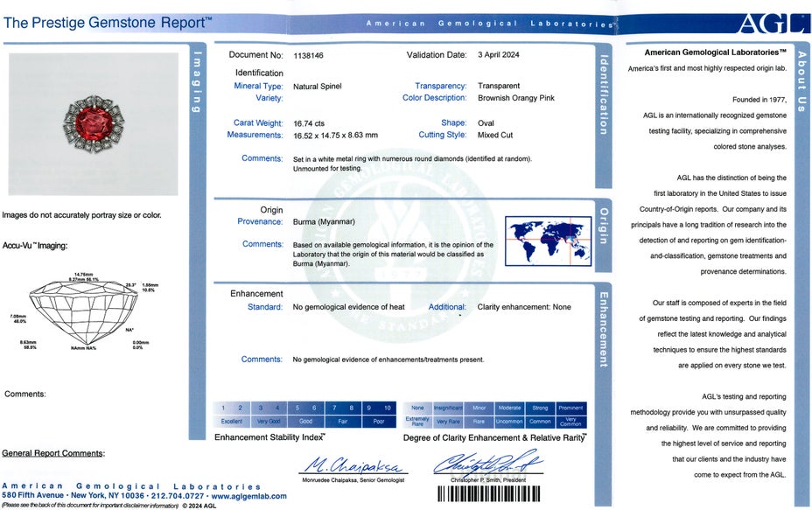Click the document number 1138146
The image size is (812, 510).
point(308,55)
